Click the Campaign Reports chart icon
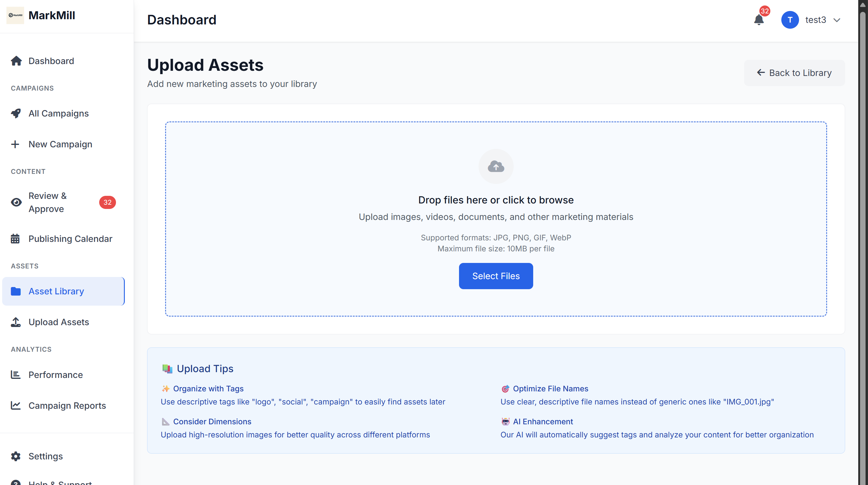 tap(16, 405)
